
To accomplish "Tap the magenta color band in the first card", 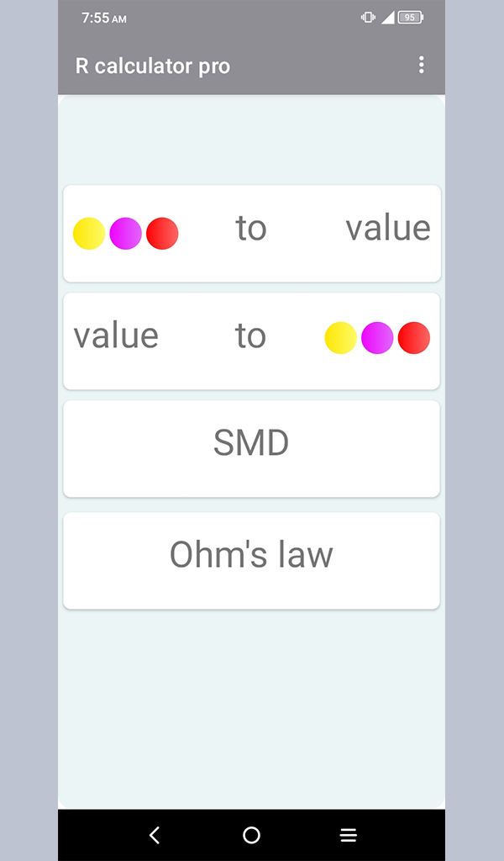I will pyautogui.click(x=124, y=233).
